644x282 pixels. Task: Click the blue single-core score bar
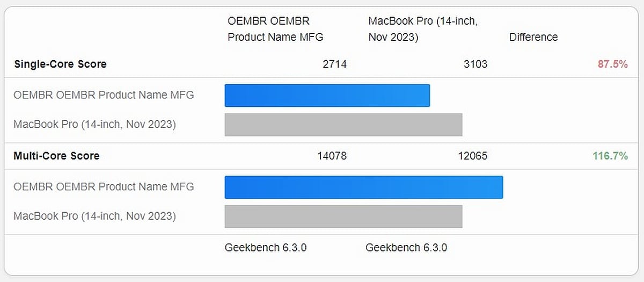coord(327,96)
